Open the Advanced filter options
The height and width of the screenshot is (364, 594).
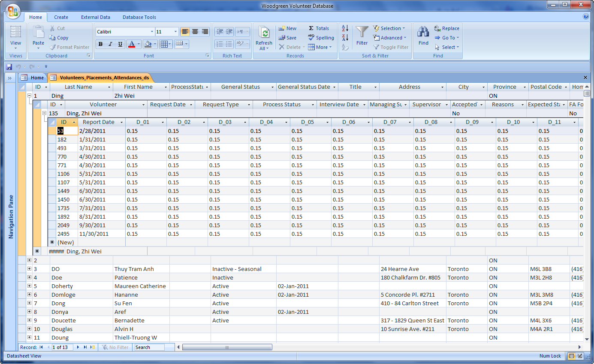389,38
